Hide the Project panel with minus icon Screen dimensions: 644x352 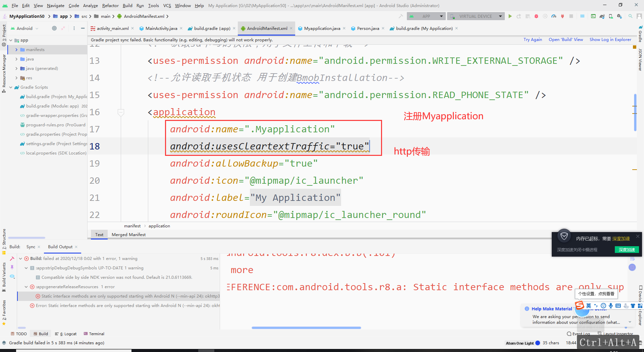coord(83,28)
